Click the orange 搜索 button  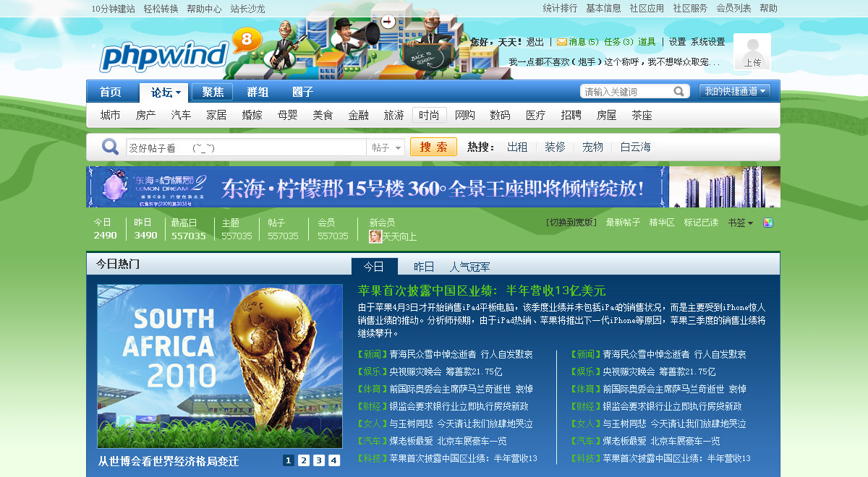pos(433,147)
